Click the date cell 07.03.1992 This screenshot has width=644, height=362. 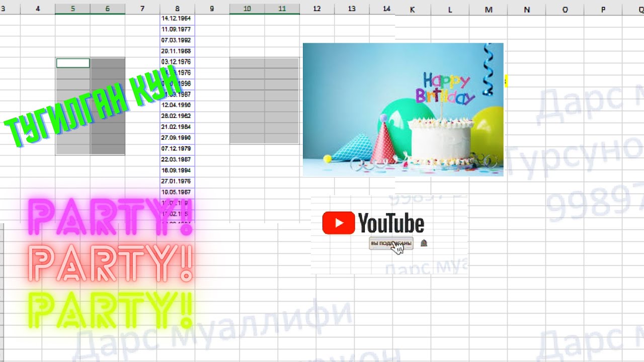tap(177, 40)
